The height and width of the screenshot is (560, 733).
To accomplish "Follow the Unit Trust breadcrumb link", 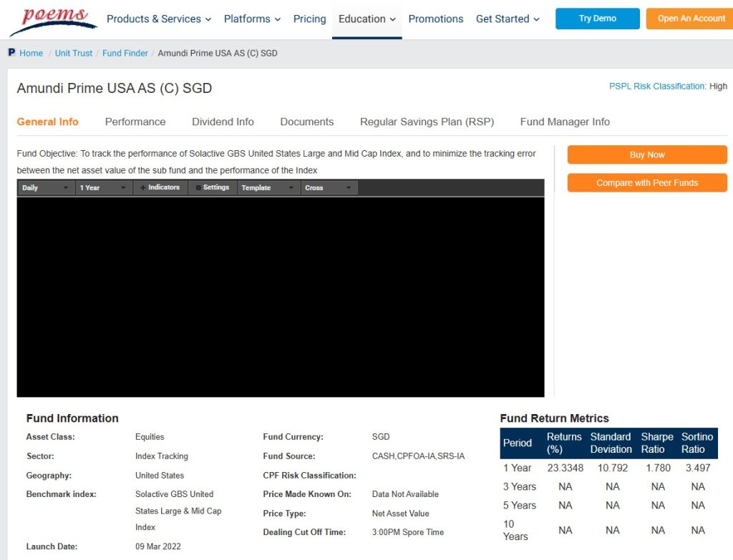I will tap(74, 53).
